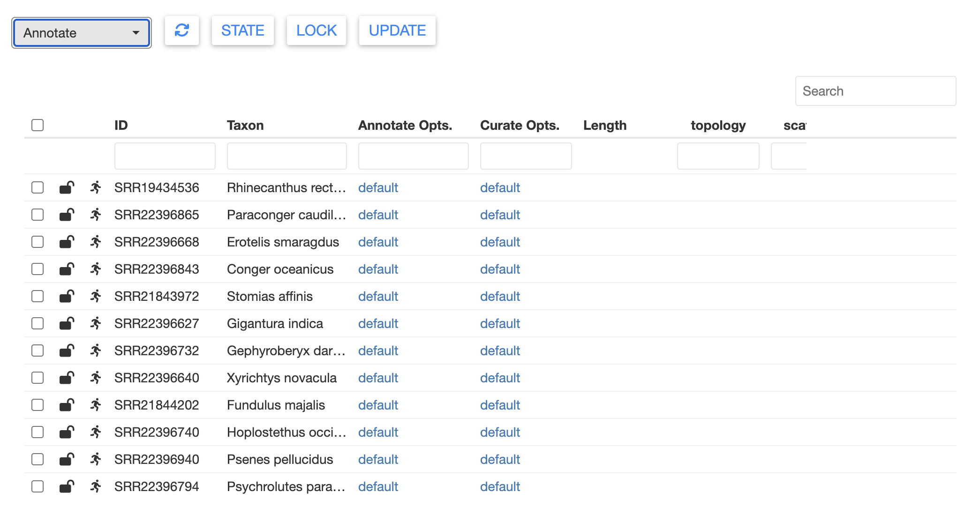Screen dimensions: 980x522
Task: Open default annotate options for SRR22396732
Action: (378, 350)
